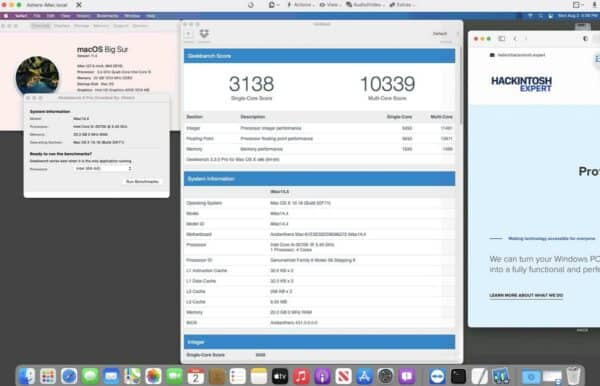Open System Preferences from the dock
This screenshot has width=600, height=386.
[385, 376]
